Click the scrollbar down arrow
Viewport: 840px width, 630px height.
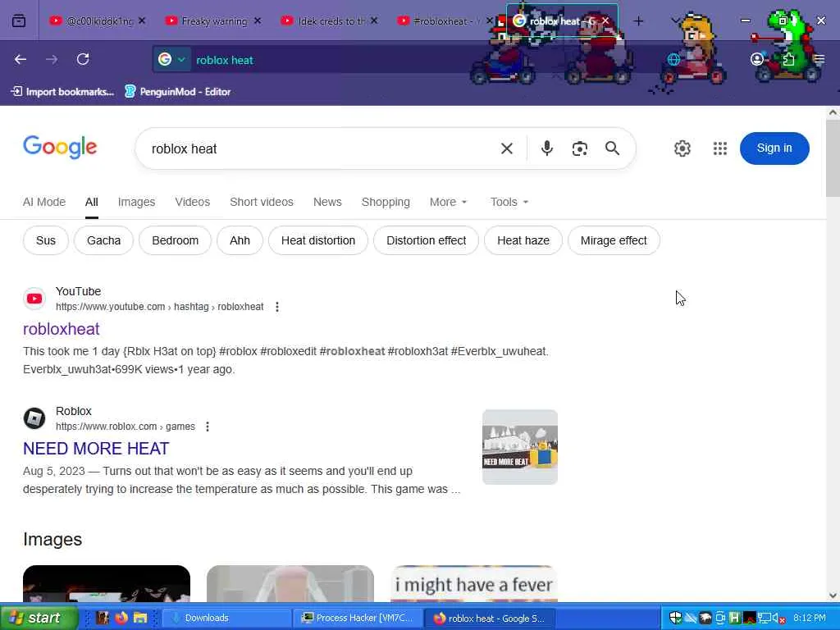tap(833, 596)
